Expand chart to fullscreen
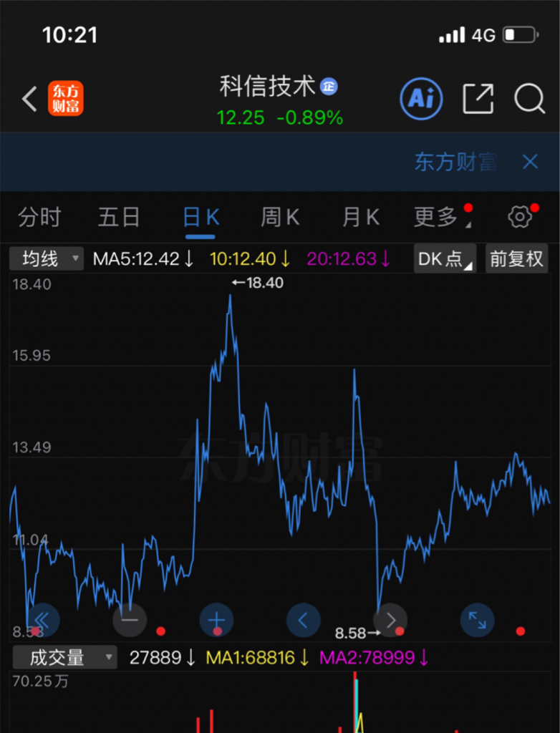Screen dimensions: 560x733 tap(477, 621)
